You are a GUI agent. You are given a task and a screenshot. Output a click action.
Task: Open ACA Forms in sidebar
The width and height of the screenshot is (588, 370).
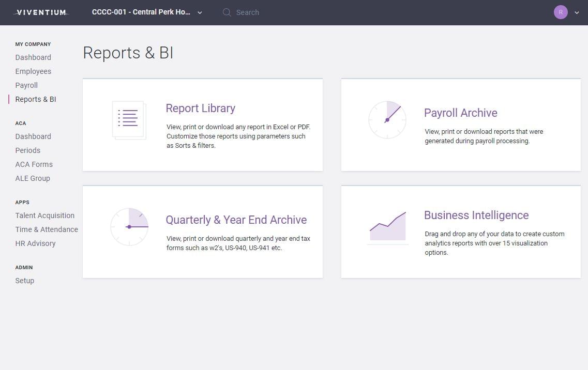(34, 164)
